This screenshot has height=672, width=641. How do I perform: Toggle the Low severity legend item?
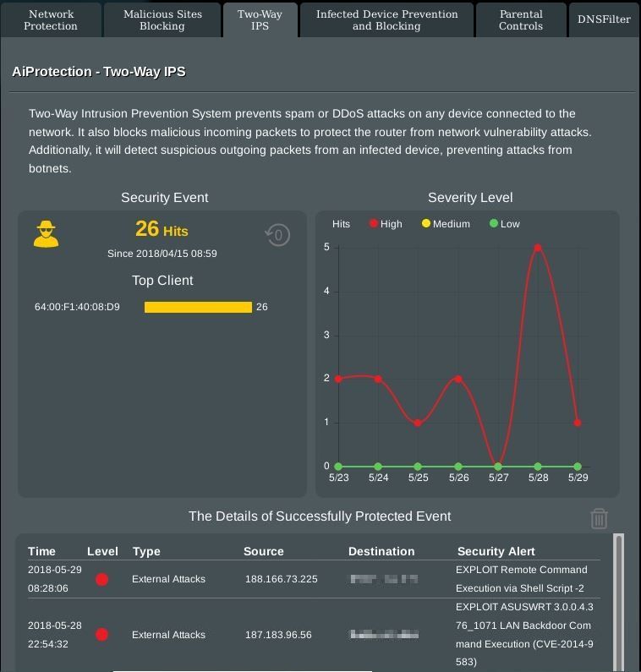pos(505,224)
